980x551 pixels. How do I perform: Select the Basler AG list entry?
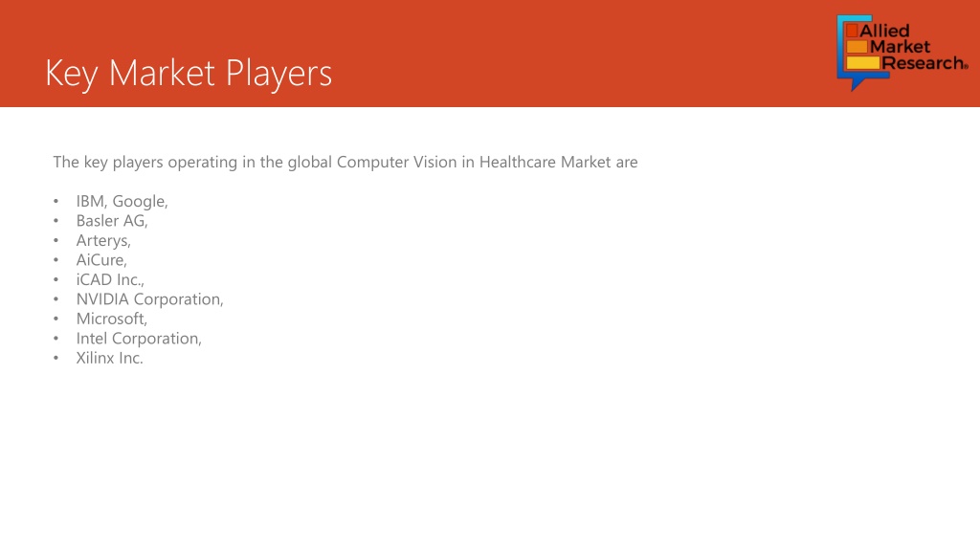pos(112,221)
